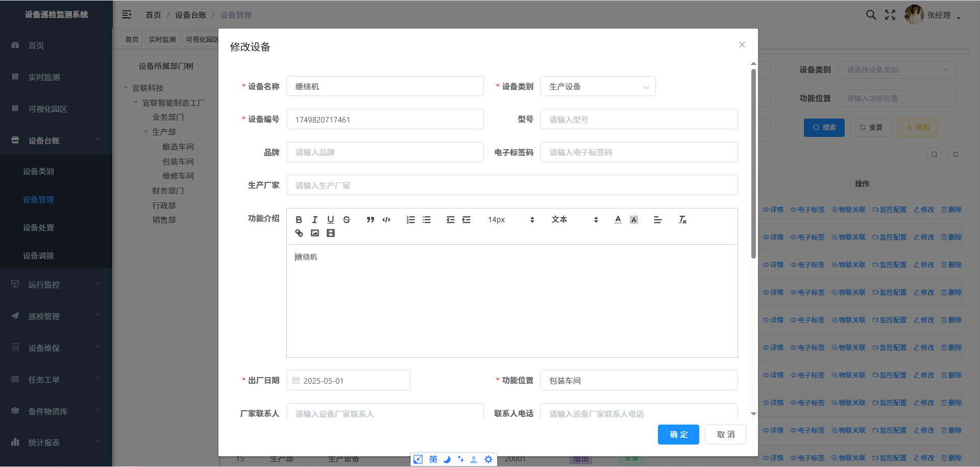
Task: Insert an image into the editor
Action: coord(315,233)
